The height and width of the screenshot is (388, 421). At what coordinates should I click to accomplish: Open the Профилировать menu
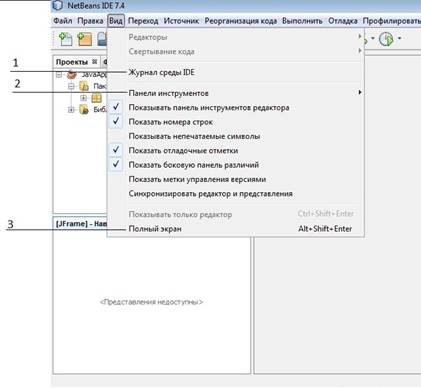coord(391,21)
